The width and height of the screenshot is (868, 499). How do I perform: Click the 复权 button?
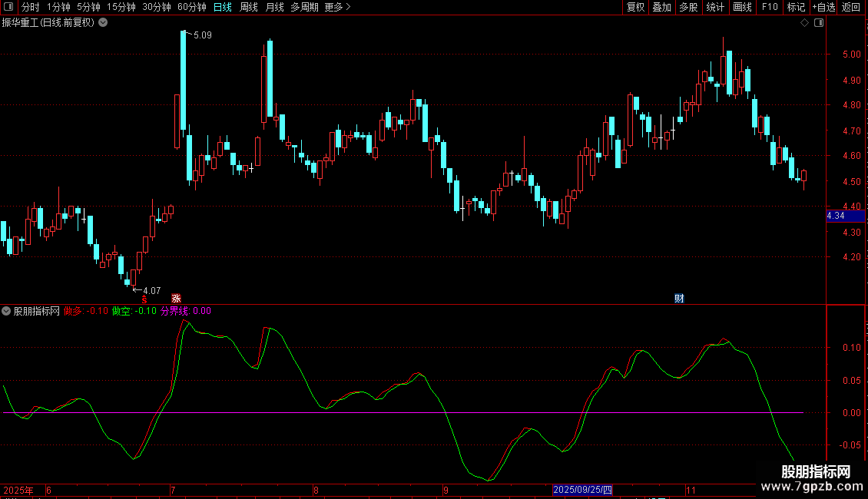click(635, 7)
